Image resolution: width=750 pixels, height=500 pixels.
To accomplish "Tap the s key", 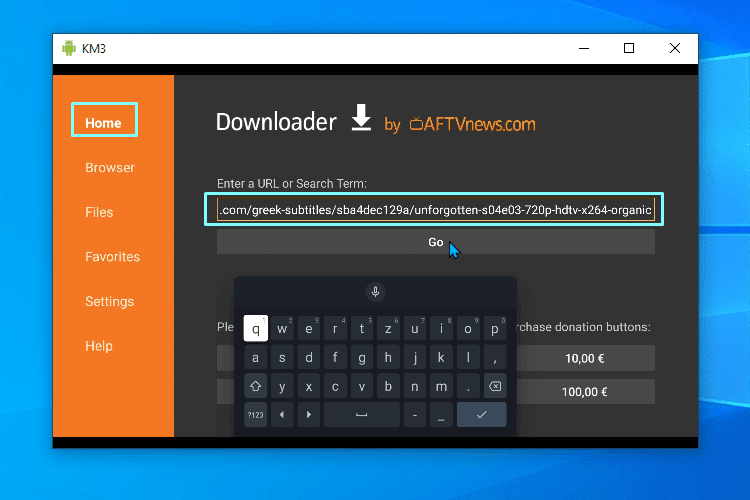I will click(x=282, y=357).
